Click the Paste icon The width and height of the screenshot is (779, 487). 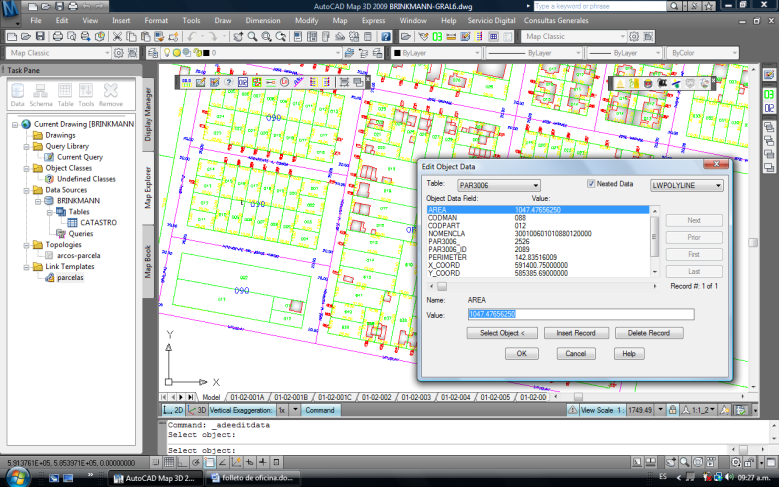[145, 36]
